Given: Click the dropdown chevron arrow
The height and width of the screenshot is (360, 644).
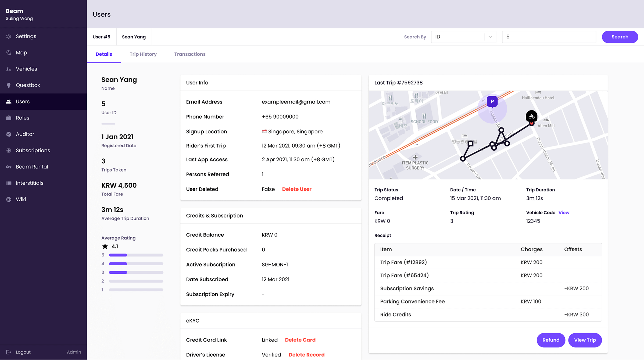Looking at the screenshot, I should (x=490, y=37).
